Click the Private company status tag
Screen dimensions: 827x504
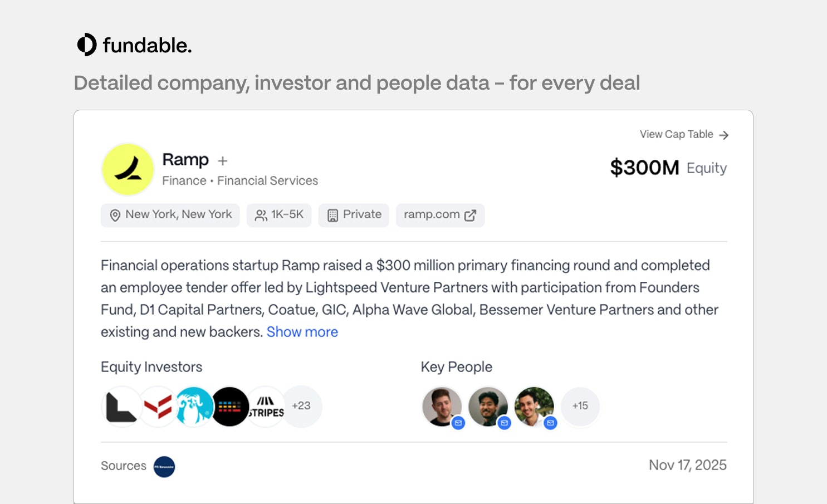coord(354,215)
